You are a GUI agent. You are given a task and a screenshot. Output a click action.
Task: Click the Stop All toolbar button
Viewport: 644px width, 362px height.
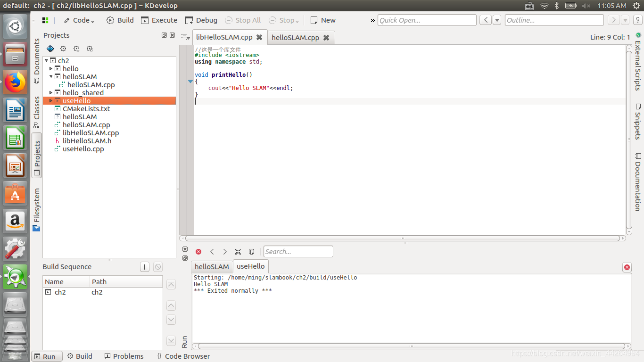coord(243,20)
